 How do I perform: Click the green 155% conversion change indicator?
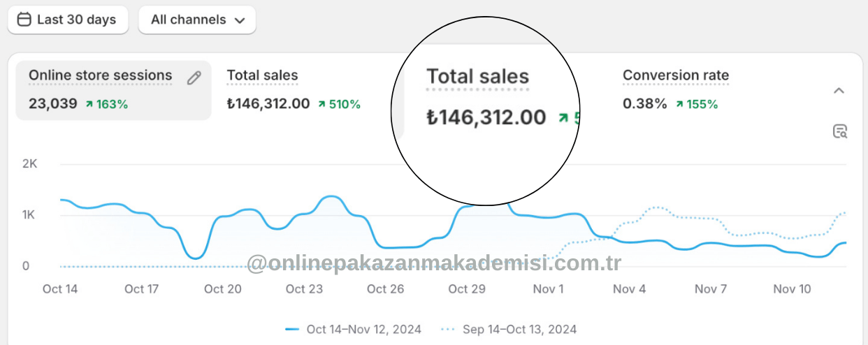click(x=697, y=104)
